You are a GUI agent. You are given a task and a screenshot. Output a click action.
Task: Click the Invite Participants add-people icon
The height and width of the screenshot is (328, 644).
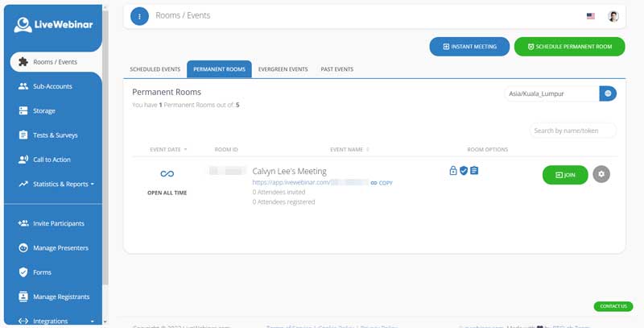point(23,223)
